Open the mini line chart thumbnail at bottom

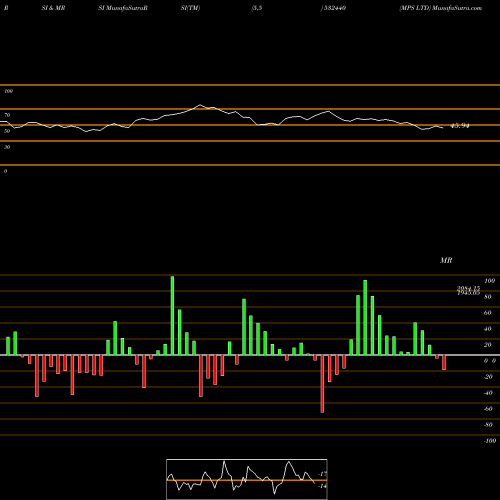click(247, 479)
